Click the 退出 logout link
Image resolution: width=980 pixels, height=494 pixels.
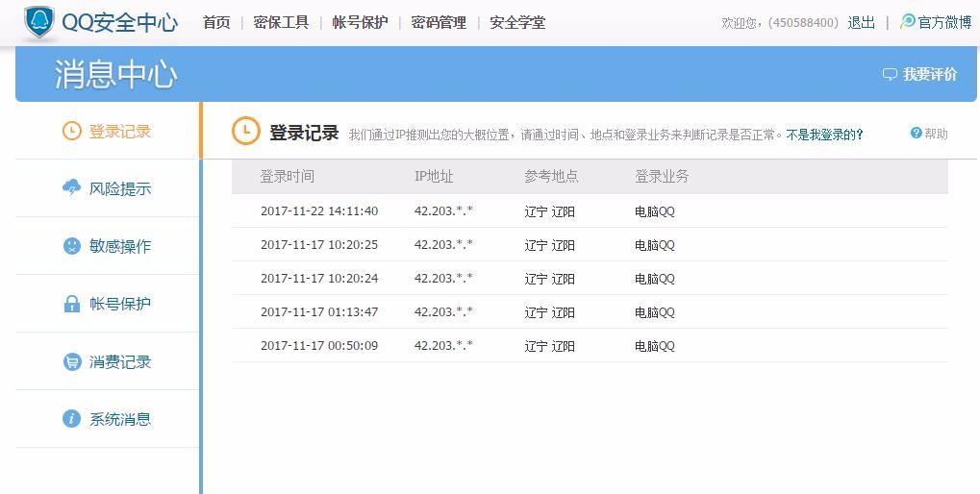(x=862, y=22)
